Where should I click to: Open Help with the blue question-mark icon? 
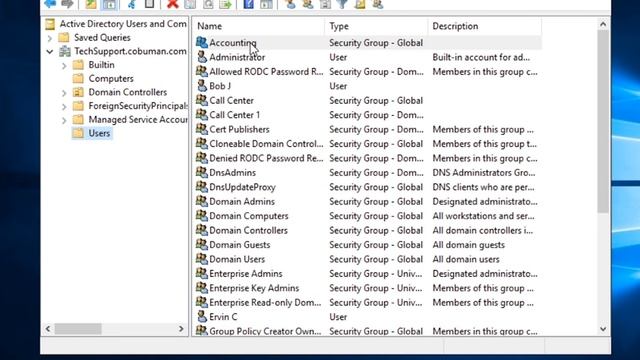click(249, 4)
